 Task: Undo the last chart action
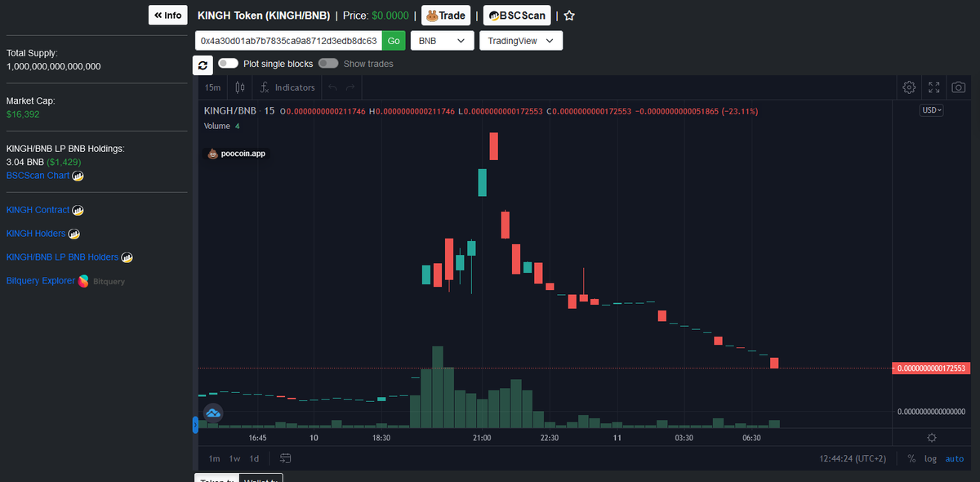332,87
